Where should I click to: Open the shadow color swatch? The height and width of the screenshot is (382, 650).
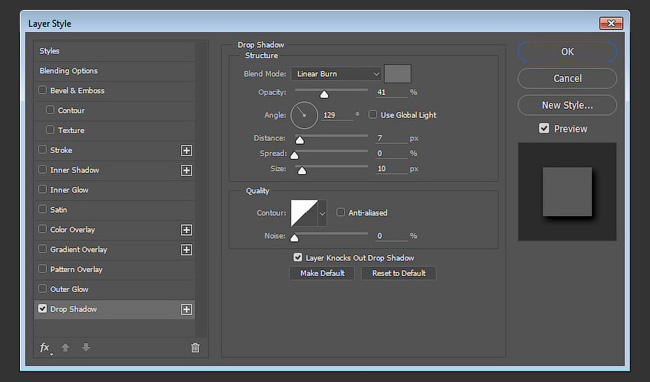coord(398,74)
